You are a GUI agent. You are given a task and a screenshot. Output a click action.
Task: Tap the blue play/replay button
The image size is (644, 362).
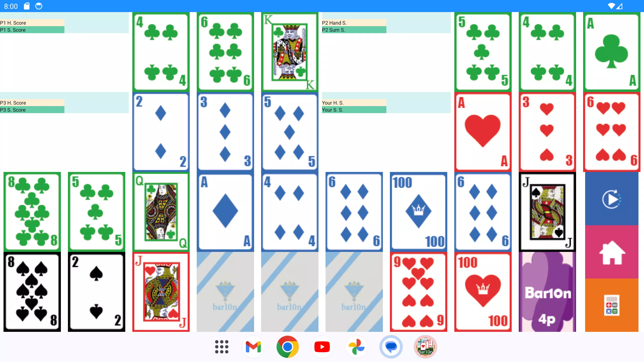point(612,199)
